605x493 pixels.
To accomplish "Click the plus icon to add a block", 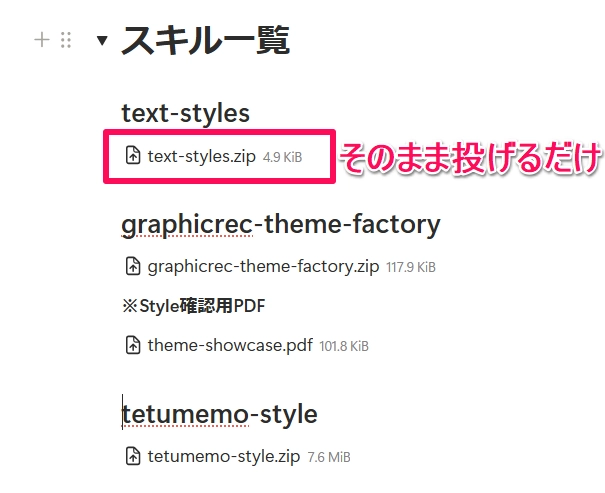I will (41, 41).
